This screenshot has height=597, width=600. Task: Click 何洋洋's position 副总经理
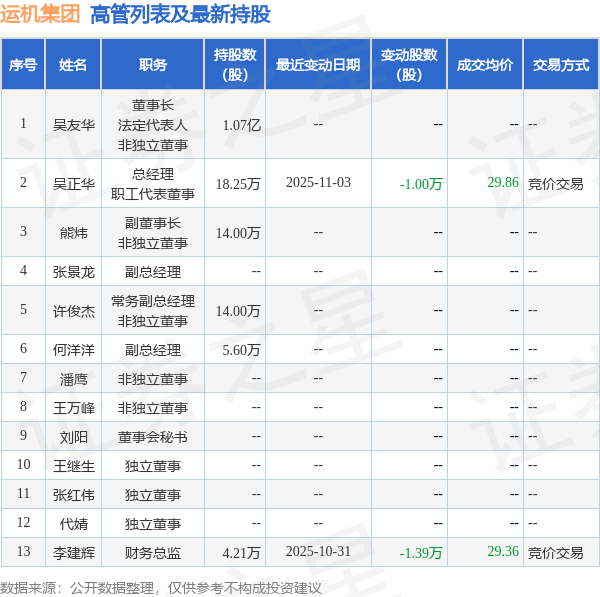153,350
